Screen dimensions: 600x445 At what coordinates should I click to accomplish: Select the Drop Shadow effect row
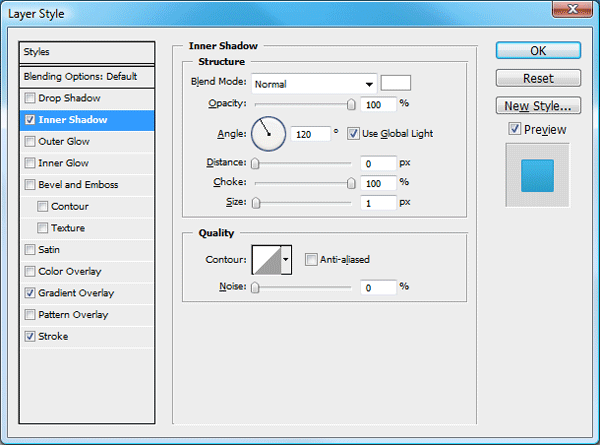(x=87, y=98)
